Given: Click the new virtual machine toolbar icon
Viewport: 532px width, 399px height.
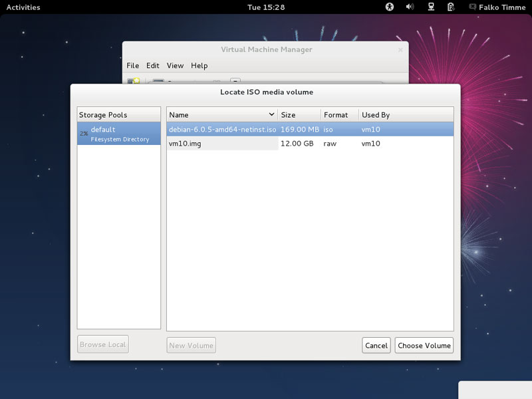Looking at the screenshot, I should click(134, 81).
